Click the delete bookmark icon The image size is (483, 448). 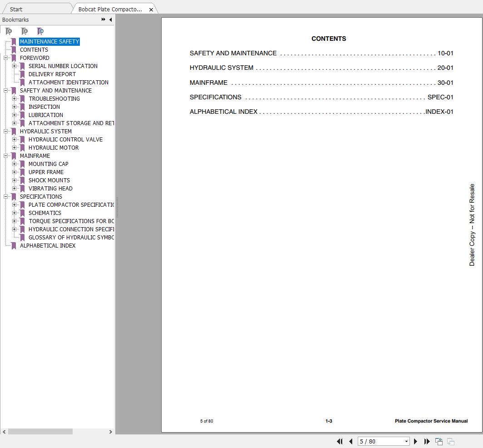coord(9,31)
